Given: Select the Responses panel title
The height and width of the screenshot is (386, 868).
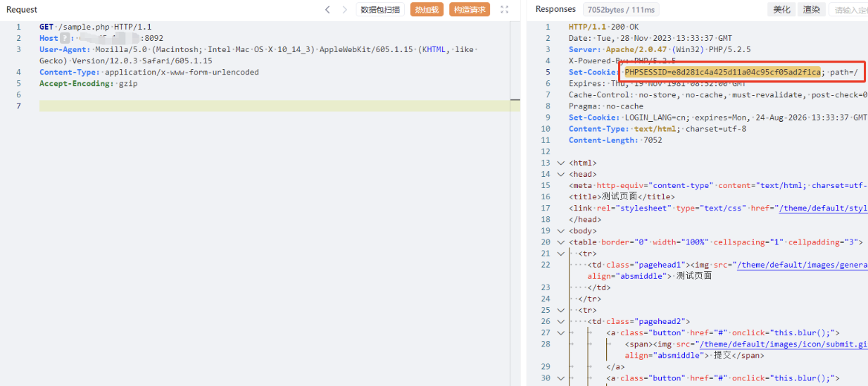Looking at the screenshot, I should (x=555, y=9).
